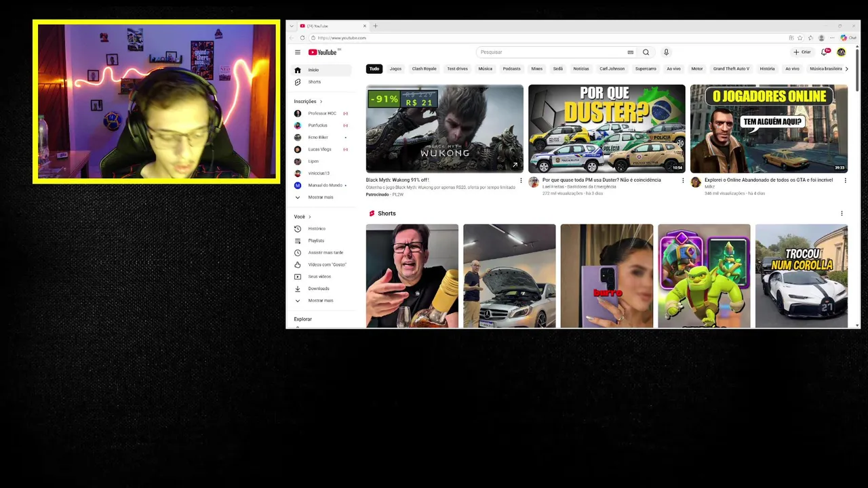Select the Carl Johnson filter chip
This screenshot has height=488, width=868.
click(x=612, y=68)
